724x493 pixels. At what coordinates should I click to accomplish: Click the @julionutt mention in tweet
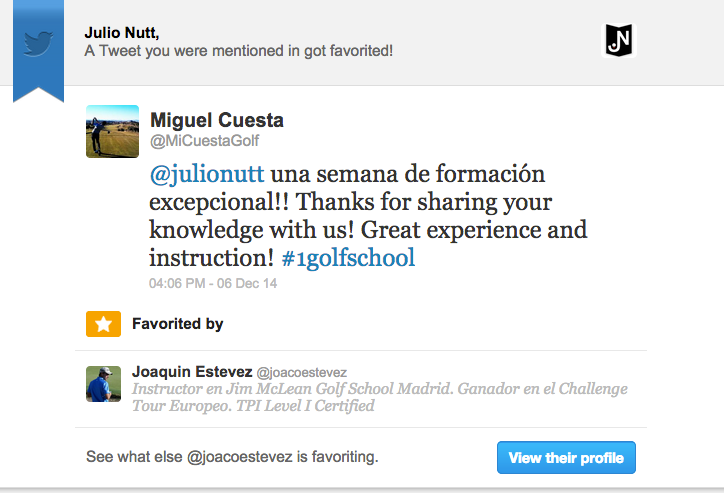pos(207,174)
